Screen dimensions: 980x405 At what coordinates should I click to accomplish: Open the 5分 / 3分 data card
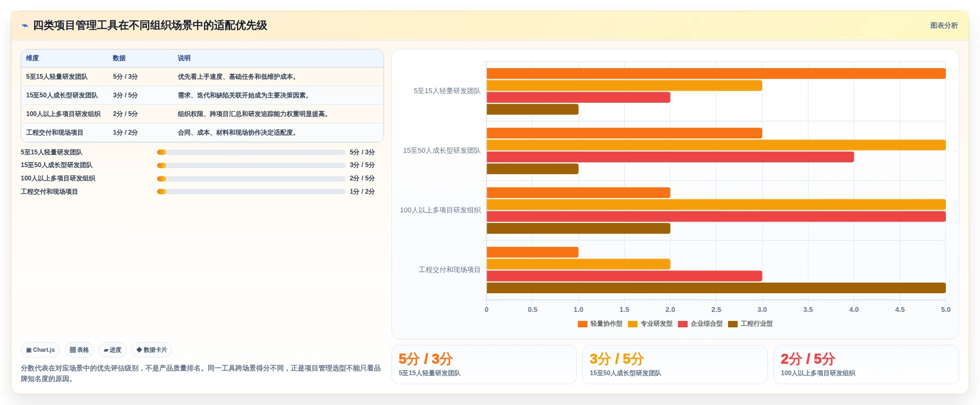[484, 365]
